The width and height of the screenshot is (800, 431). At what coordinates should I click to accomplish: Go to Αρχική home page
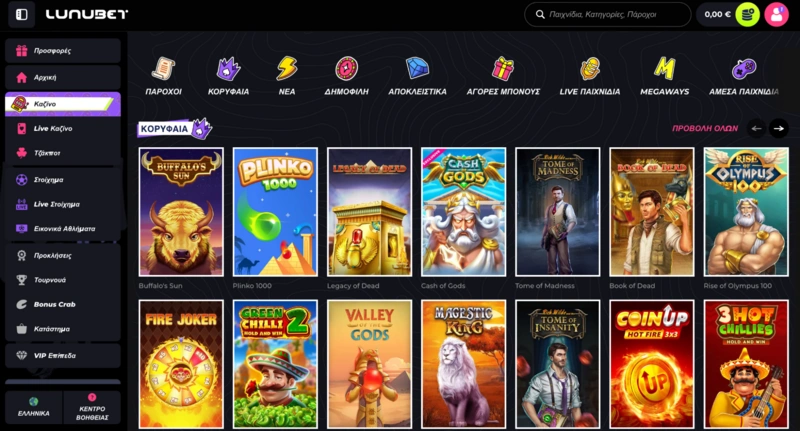[x=63, y=78]
